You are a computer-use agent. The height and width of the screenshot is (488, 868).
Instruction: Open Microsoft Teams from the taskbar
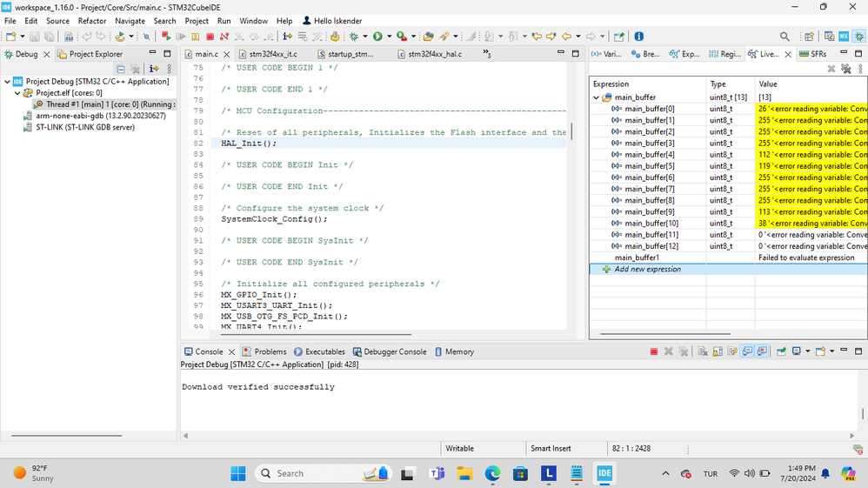click(437, 473)
